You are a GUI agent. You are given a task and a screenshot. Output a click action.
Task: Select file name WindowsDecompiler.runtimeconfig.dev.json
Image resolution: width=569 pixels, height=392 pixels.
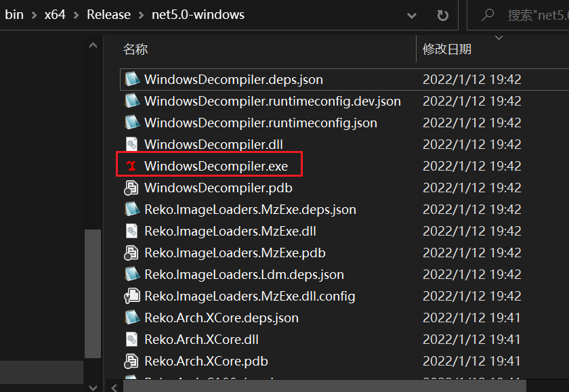tap(272, 101)
